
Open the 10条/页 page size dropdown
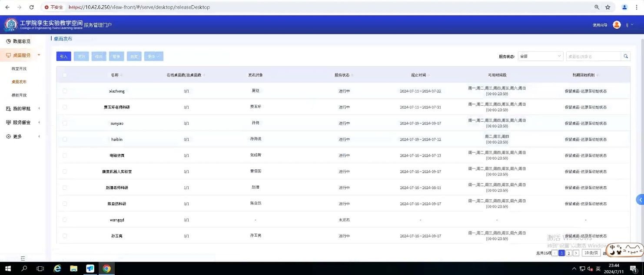tap(591, 253)
